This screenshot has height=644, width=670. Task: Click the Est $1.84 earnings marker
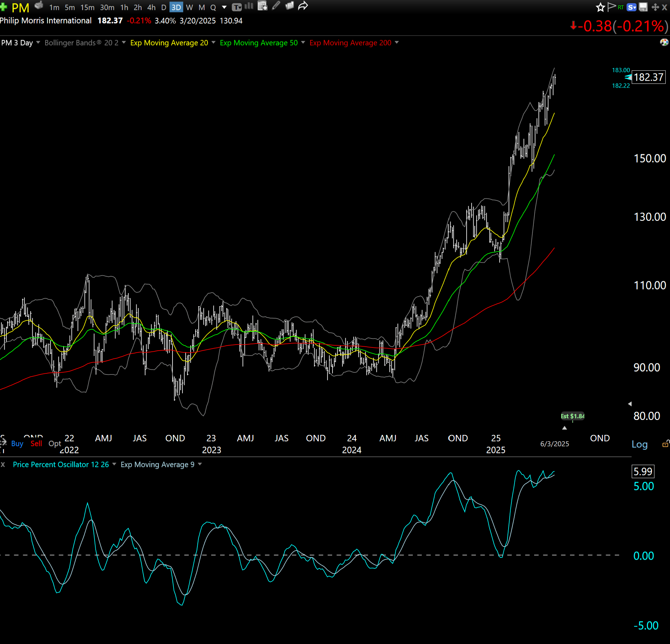pyautogui.click(x=572, y=416)
